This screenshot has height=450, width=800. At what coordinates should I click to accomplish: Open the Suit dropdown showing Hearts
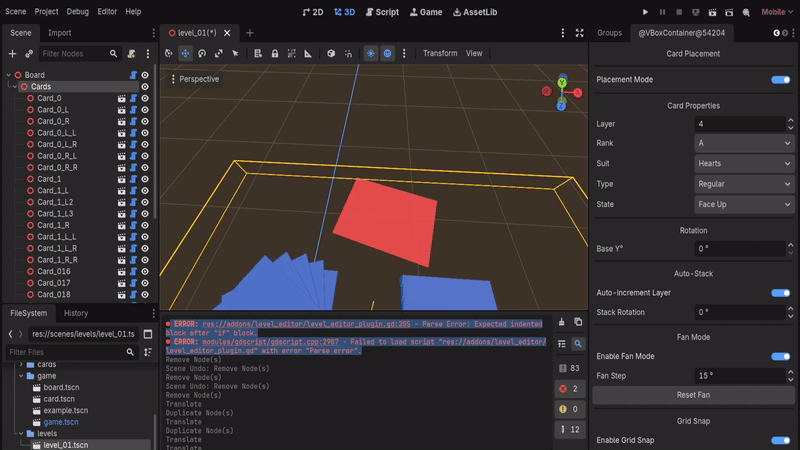[744, 163]
